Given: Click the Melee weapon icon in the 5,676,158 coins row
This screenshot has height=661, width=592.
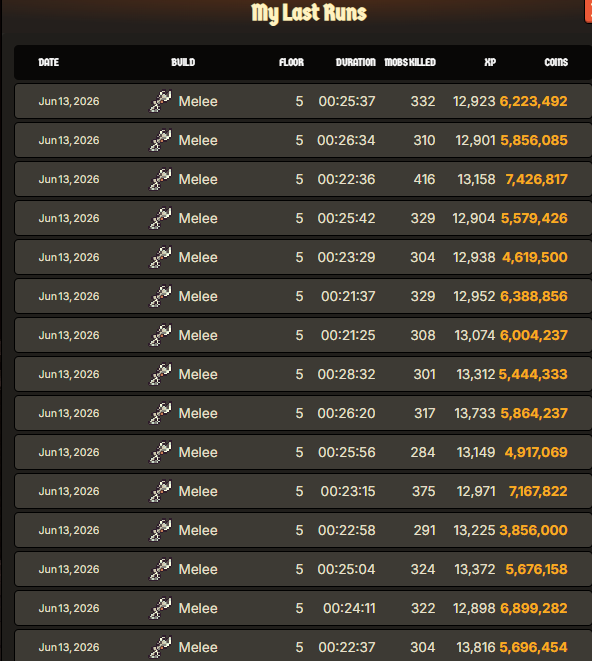Looking at the screenshot, I should click(x=160, y=569).
